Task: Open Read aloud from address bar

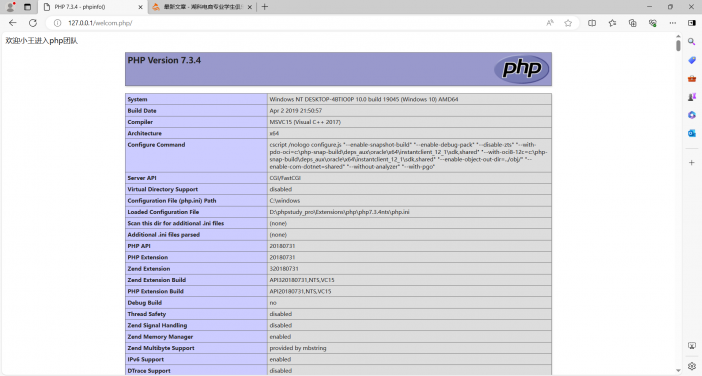Action: click(550, 23)
